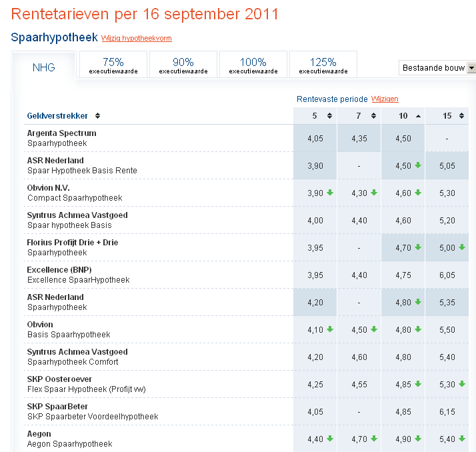Sort the 15-year column arrows
The image size is (476, 452).
[461, 115]
